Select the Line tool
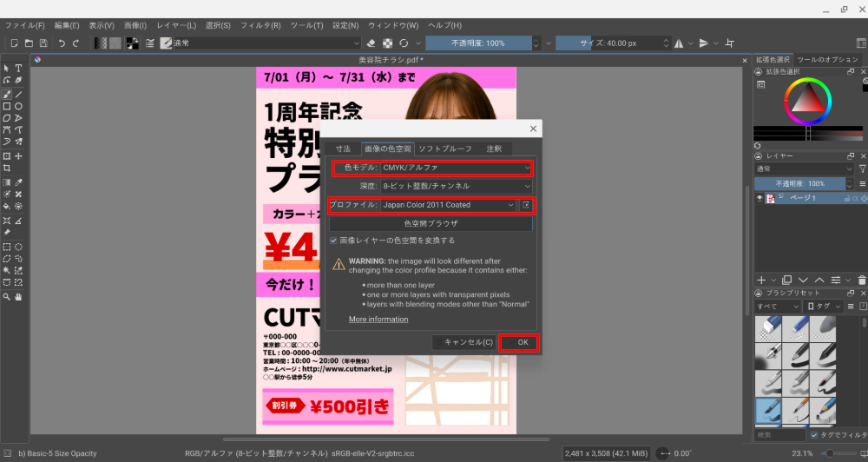This screenshot has width=868, height=462. 18,94
